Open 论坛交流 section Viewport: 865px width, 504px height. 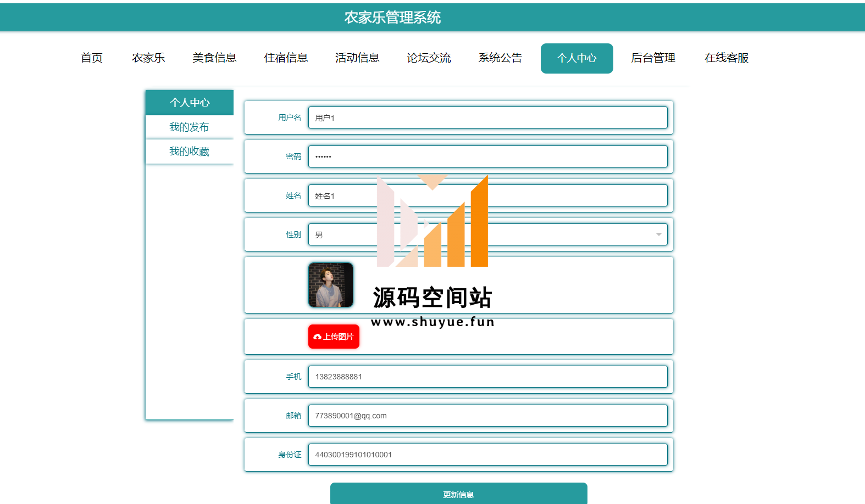[x=429, y=58]
